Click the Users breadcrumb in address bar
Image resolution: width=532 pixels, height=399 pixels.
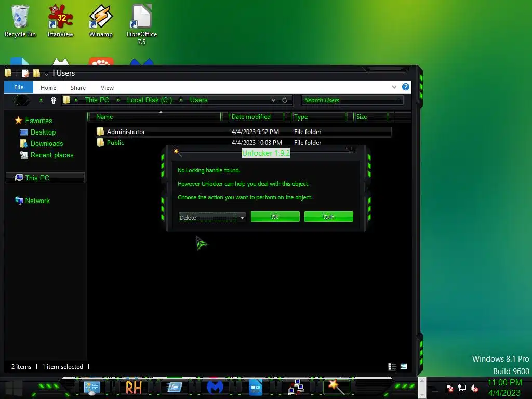click(198, 100)
